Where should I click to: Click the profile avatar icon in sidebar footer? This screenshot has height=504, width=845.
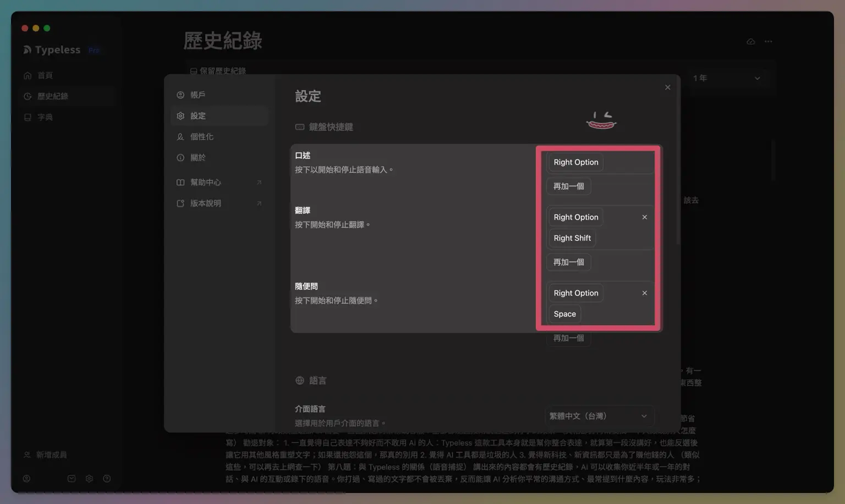tap(26, 479)
